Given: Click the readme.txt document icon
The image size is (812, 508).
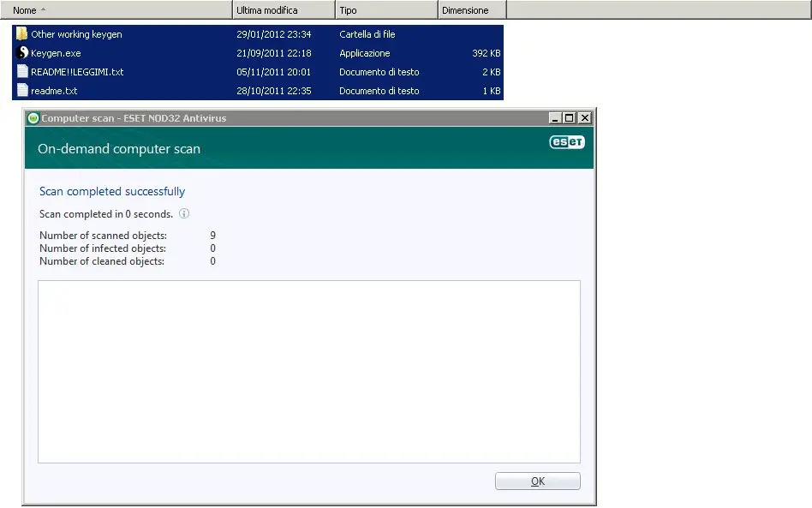Looking at the screenshot, I should coord(22,91).
